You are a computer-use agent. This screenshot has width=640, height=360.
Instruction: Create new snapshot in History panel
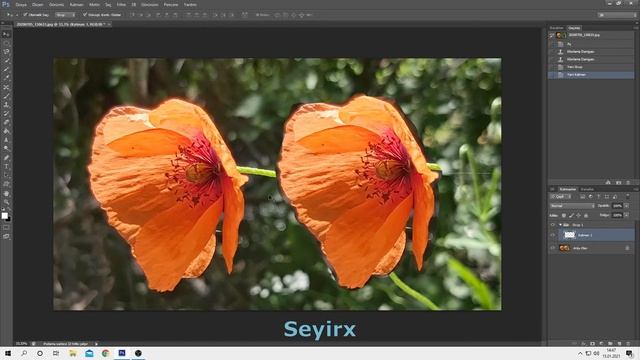coord(619,182)
